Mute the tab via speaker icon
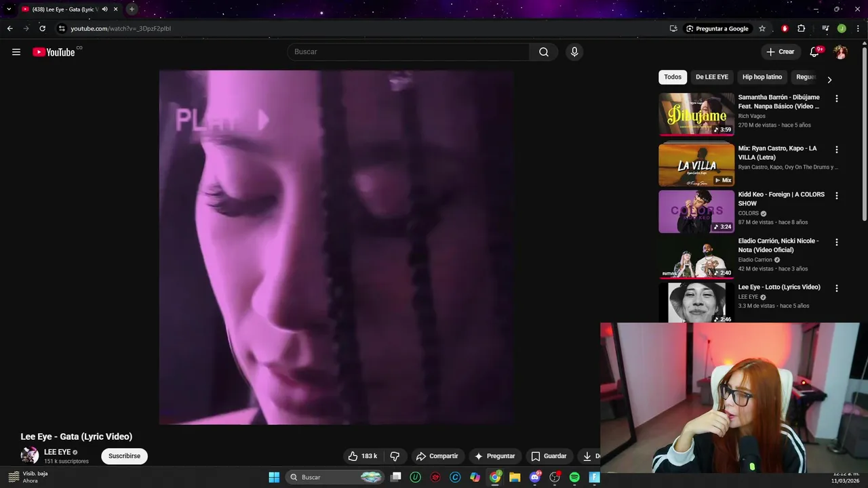This screenshot has height=488, width=868. 104,9
